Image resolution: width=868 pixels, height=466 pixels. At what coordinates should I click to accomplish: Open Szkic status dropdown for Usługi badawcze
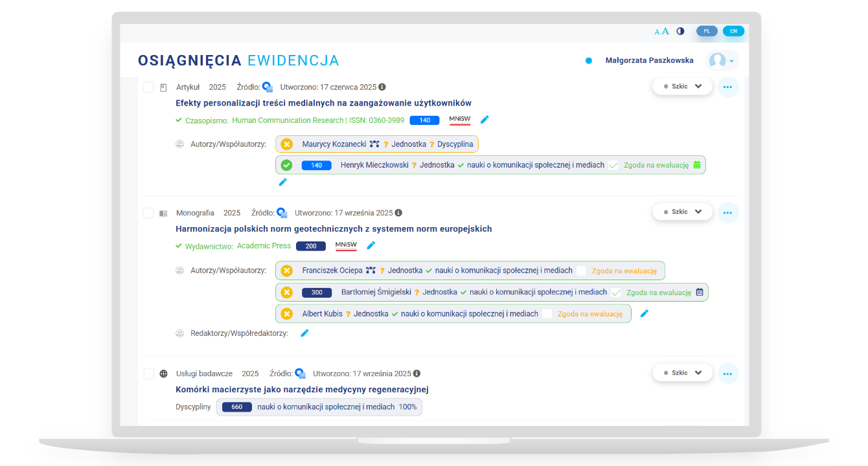682,373
